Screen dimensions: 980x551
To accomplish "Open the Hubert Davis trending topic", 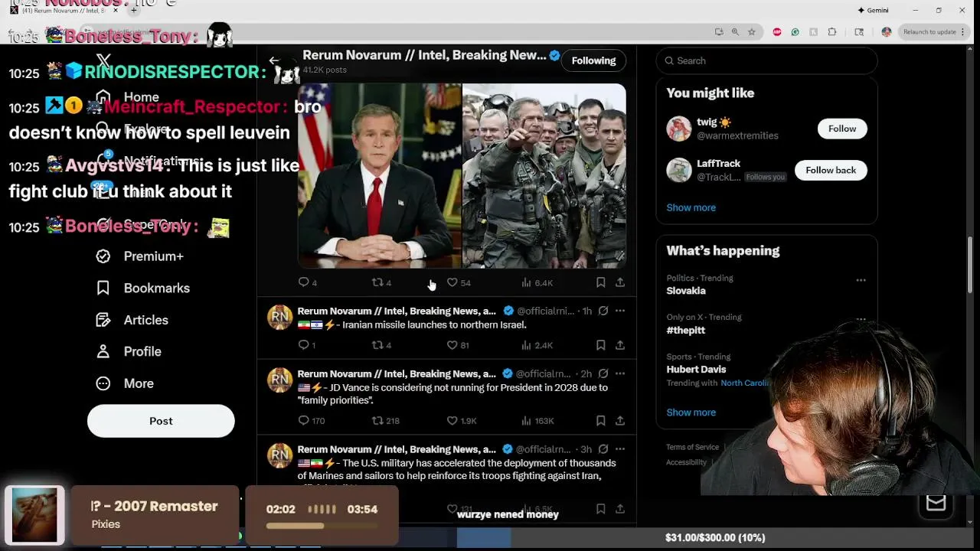I will click(696, 369).
